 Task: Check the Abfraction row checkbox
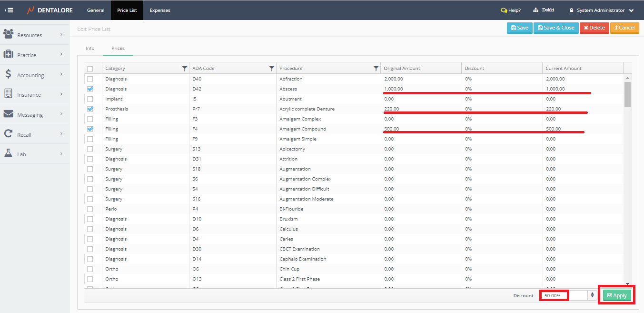[90, 79]
